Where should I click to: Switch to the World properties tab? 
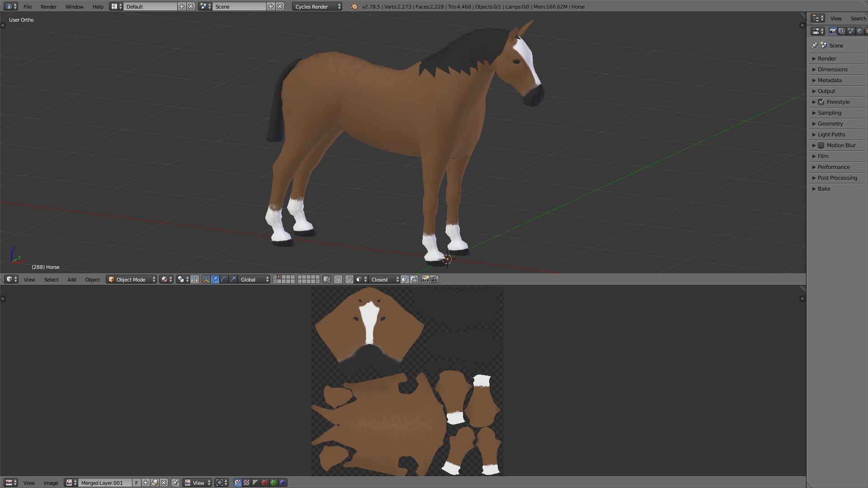pyautogui.click(x=860, y=31)
